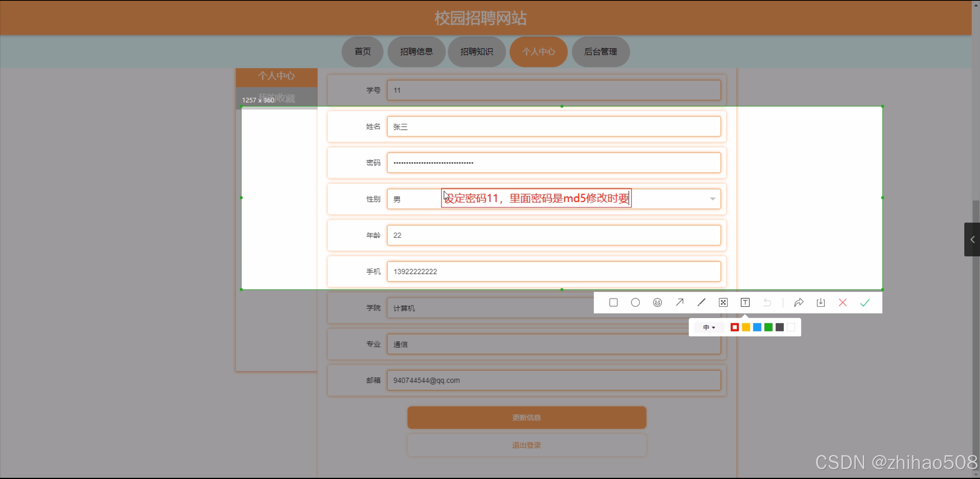Pick the blue color swatch
The image size is (980, 479).
pyautogui.click(x=757, y=327)
